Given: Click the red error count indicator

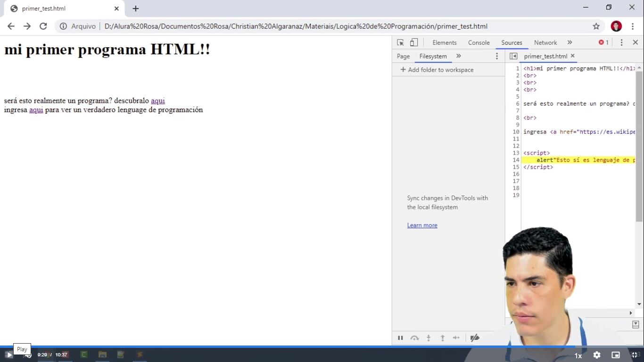Looking at the screenshot, I should [x=603, y=42].
